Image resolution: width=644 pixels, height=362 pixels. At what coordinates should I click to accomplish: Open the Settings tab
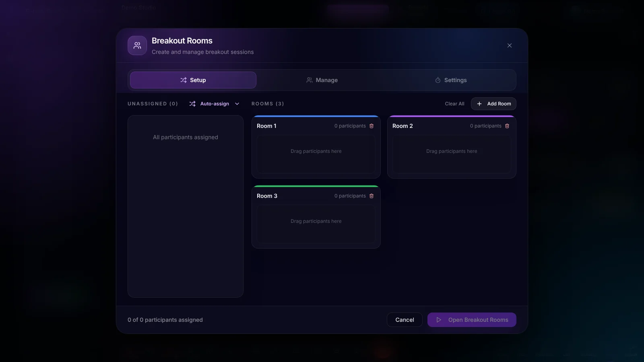pos(451,80)
